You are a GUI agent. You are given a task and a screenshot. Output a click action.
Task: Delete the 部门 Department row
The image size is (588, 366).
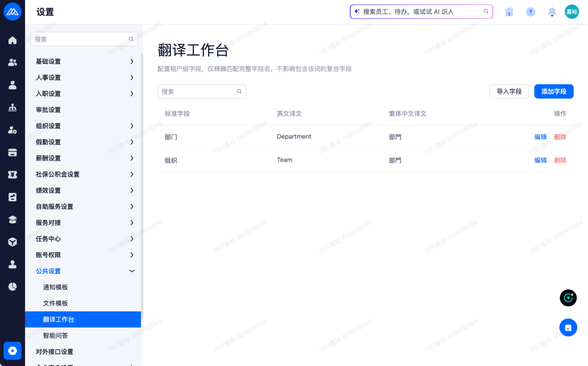[x=560, y=137]
